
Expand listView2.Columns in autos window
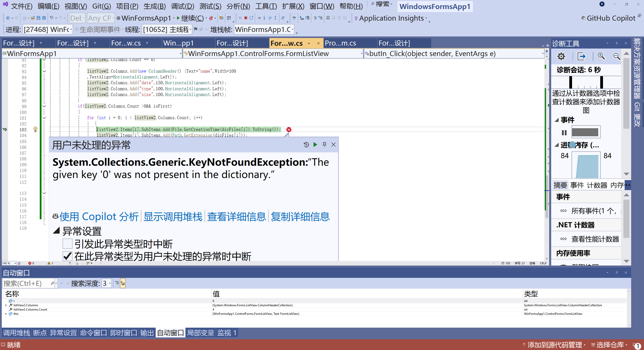click(x=6, y=305)
